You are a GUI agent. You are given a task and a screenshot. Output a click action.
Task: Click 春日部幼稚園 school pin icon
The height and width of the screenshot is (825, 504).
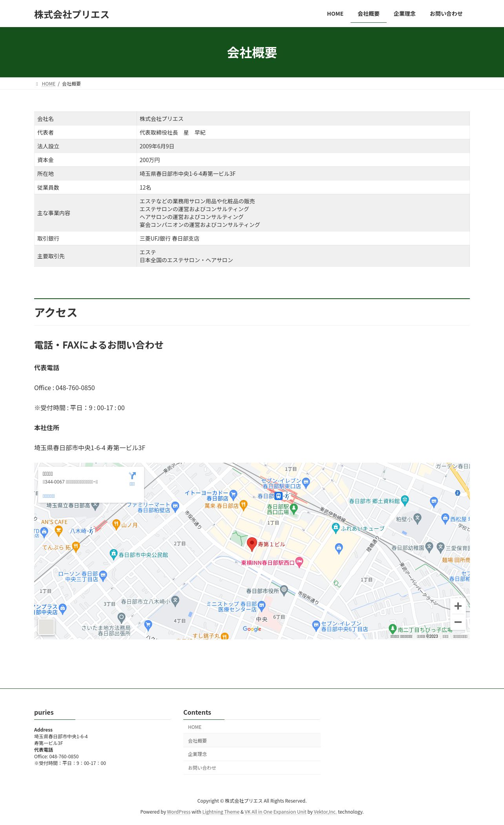[x=429, y=547]
